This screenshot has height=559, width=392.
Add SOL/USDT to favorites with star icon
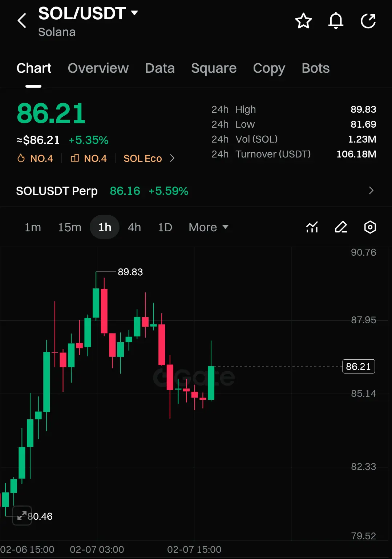[303, 21]
